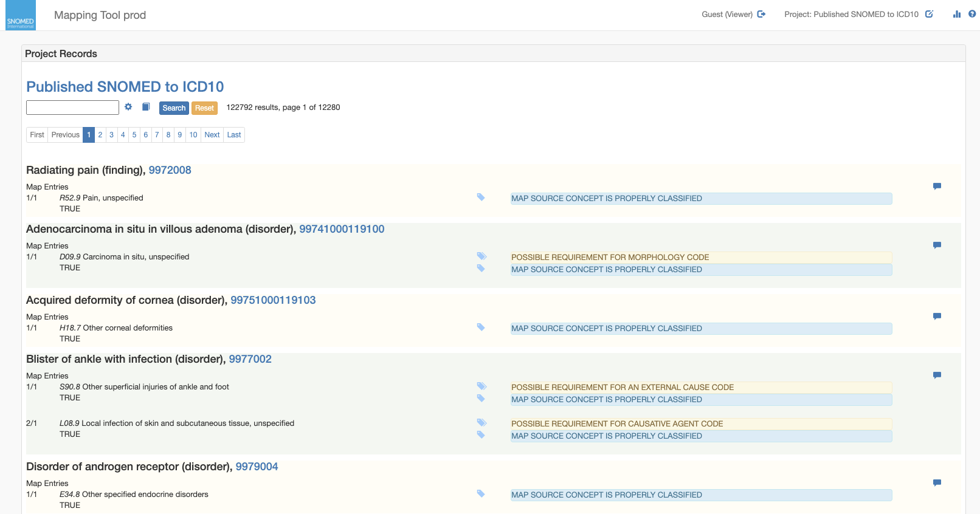This screenshot has height=514, width=980.
Task: Select page 2 in pagination
Action: coord(100,135)
